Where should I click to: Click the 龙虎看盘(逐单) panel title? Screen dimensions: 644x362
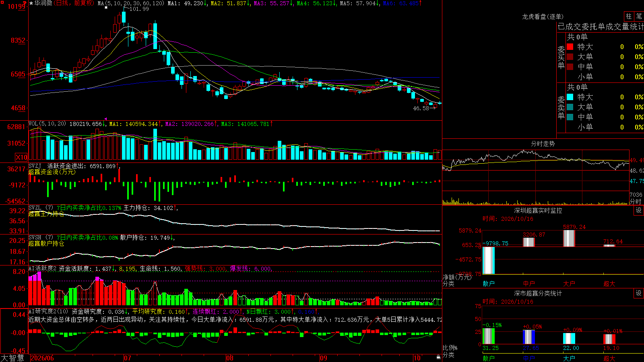(x=543, y=16)
